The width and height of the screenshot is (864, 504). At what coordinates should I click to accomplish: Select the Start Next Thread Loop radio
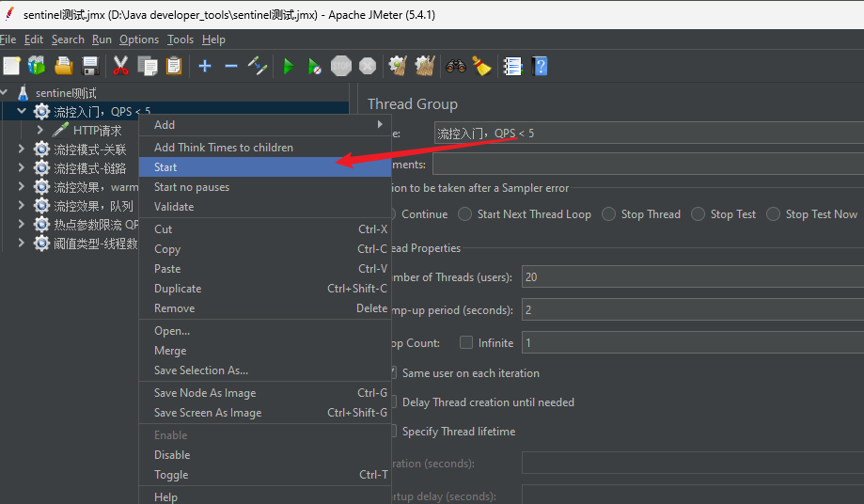pos(465,213)
